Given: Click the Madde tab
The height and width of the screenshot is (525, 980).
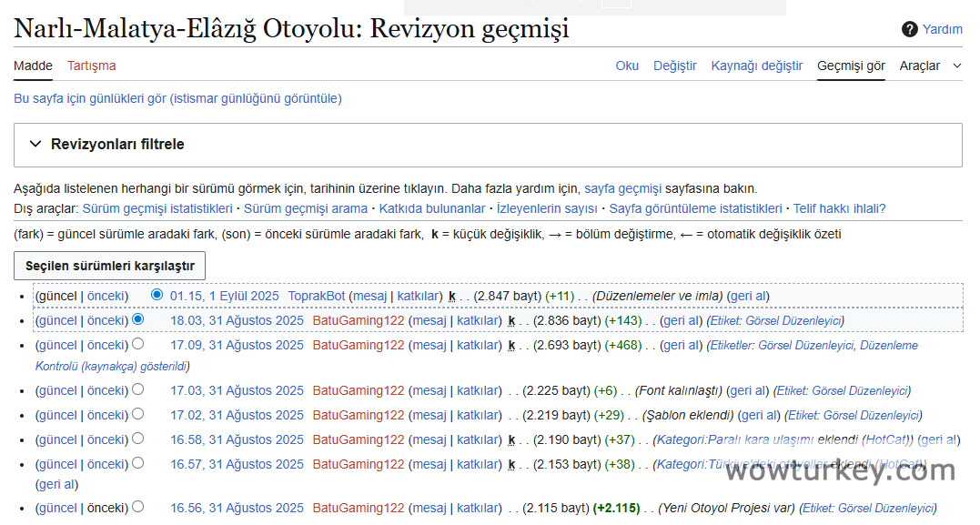Looking at the screenshot, I should point(33,66).
